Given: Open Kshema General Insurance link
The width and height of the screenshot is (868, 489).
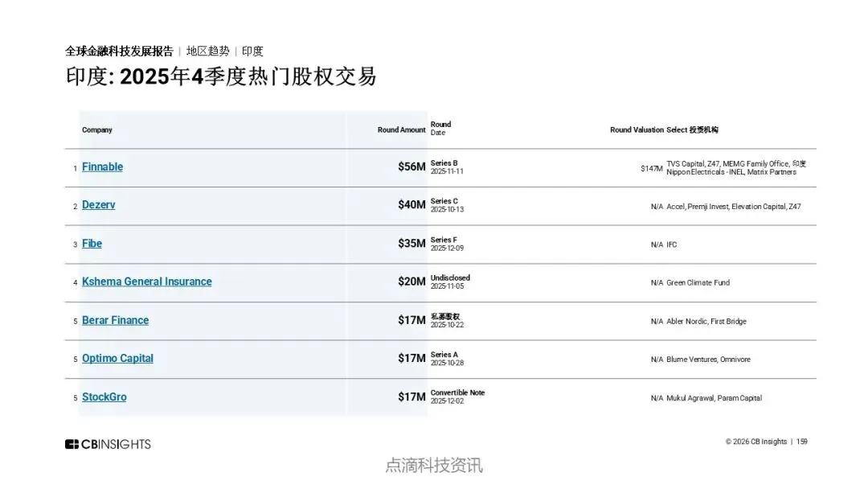Looking at the screenshot, I should point(147,281).
